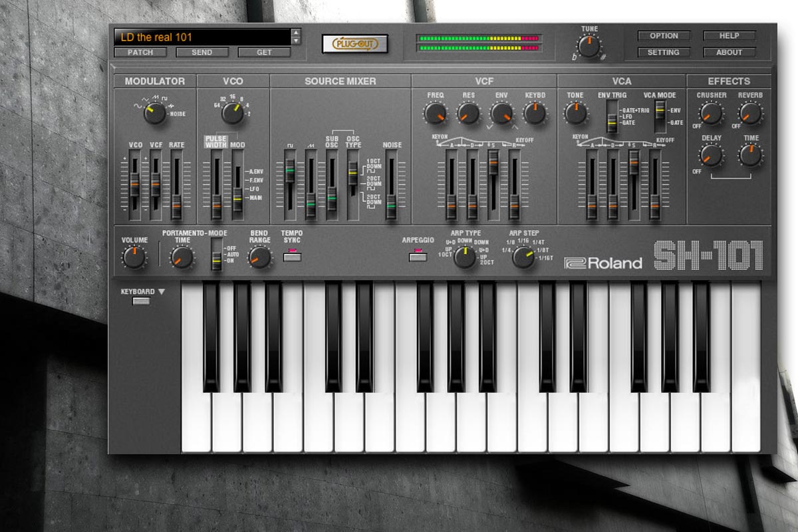Click the patch name field 'LD the real 101'
The width and height of the screenshot is (798, 532).
click(x=202, y=37)
